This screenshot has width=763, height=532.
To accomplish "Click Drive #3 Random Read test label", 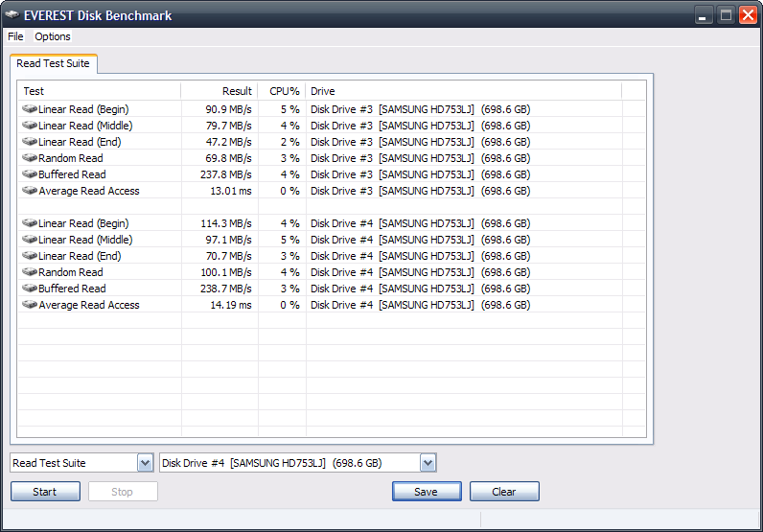I will click(71, 158).
